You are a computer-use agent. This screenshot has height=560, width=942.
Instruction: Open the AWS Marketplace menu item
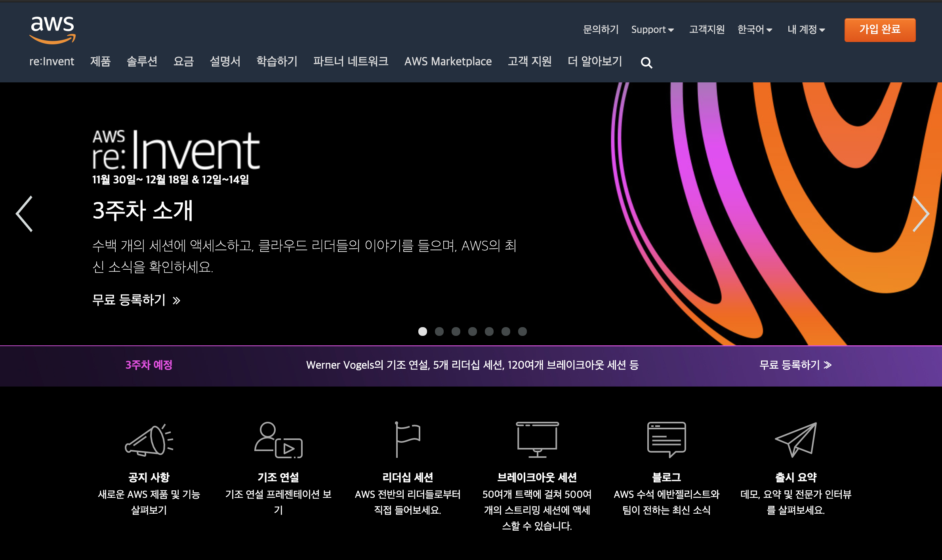[x=448, y=61]
